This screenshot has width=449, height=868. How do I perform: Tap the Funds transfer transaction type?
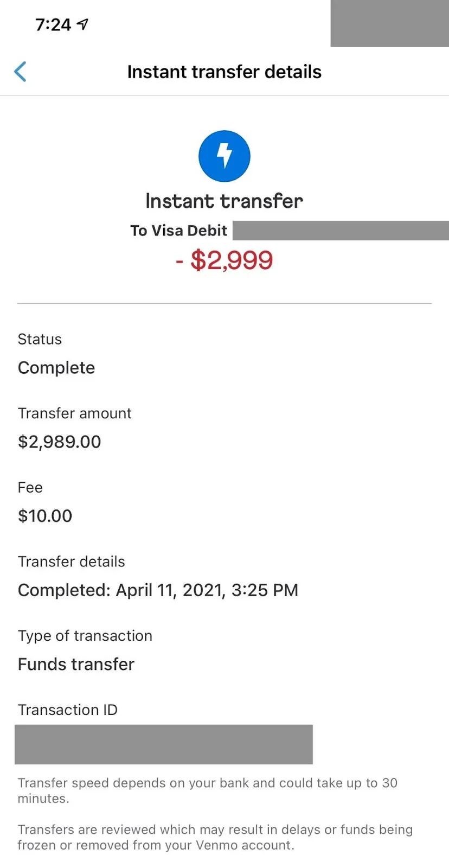(76, 664)
